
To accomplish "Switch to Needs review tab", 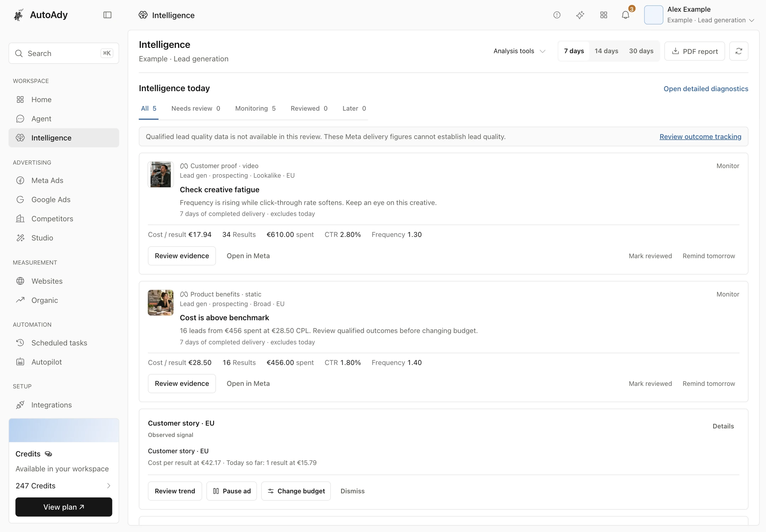I will coord(196,109).
